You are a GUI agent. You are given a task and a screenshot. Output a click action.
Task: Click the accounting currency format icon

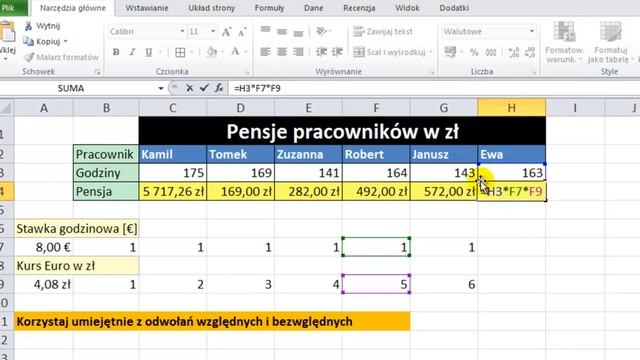(x=450, y=52)
